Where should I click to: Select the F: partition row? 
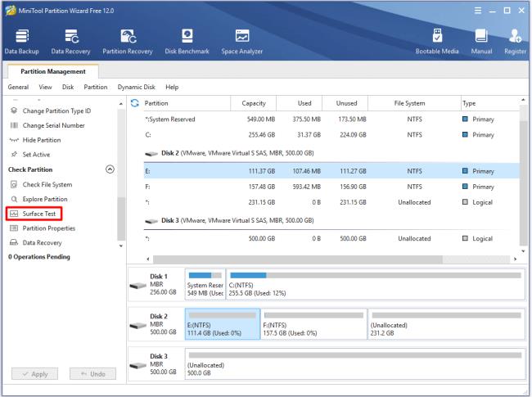(331, 187)
